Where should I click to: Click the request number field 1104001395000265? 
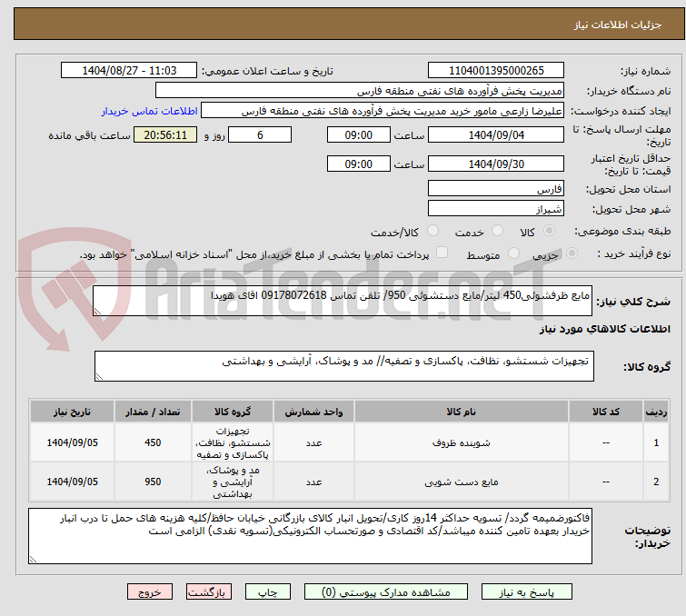click(496, 71)
